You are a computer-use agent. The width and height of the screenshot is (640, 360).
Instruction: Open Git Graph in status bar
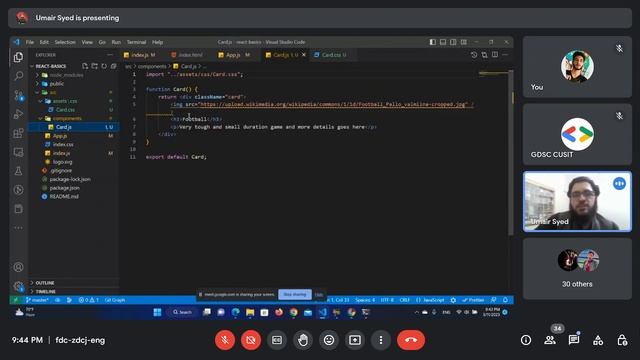[115, 300]
